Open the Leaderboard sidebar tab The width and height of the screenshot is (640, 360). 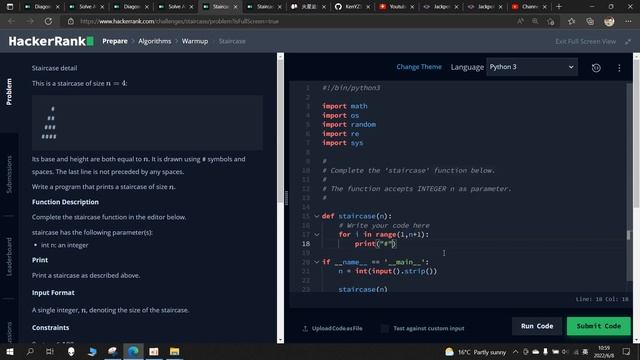coord(9,256)
